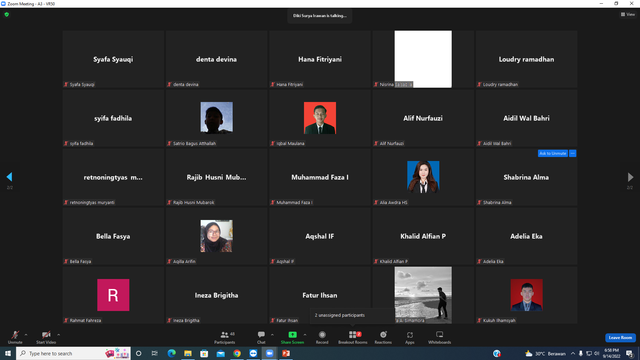The height and width of the screenshot is (360, 640).
Task: Open the Windows Start menu
Action: [x=8, y=353]
